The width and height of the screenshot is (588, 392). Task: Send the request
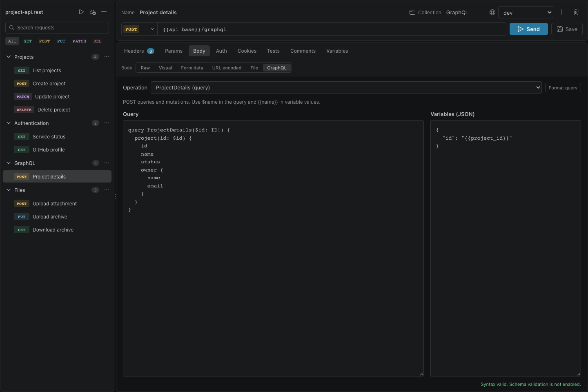click(529, 29)
